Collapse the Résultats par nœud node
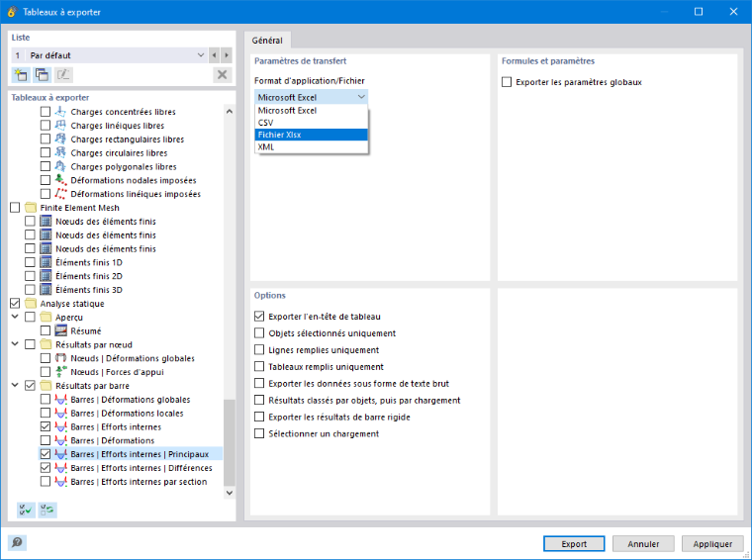752x560 pixels. (x=15, y=344)
